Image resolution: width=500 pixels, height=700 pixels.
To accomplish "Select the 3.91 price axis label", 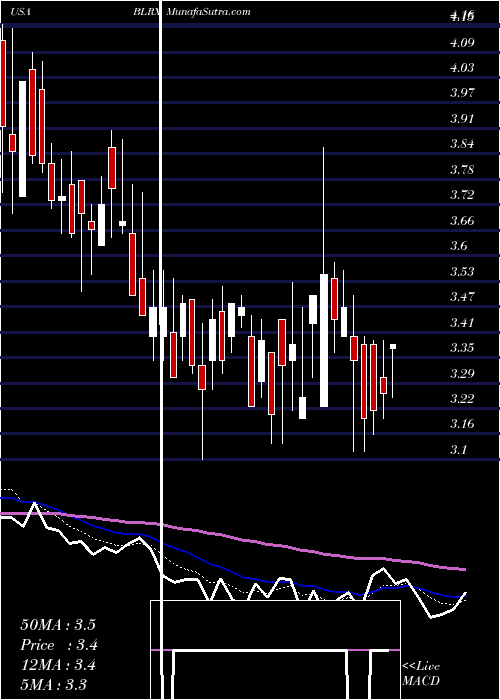I will [462, 119].
